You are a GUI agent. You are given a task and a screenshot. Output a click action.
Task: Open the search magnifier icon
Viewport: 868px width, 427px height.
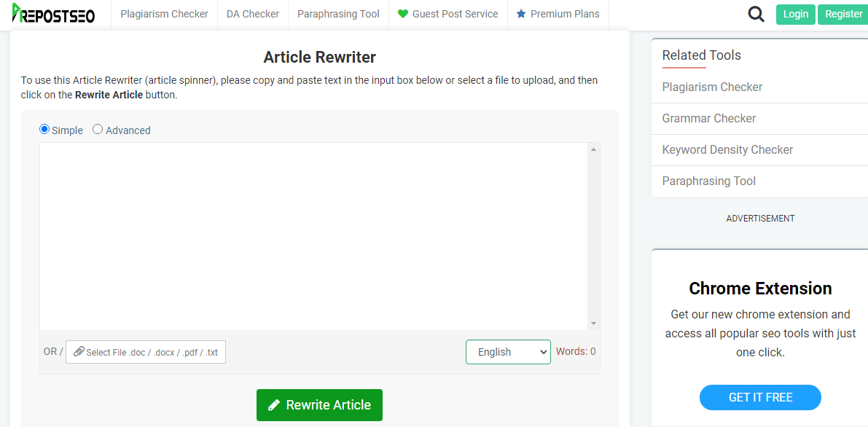(756, 14)
